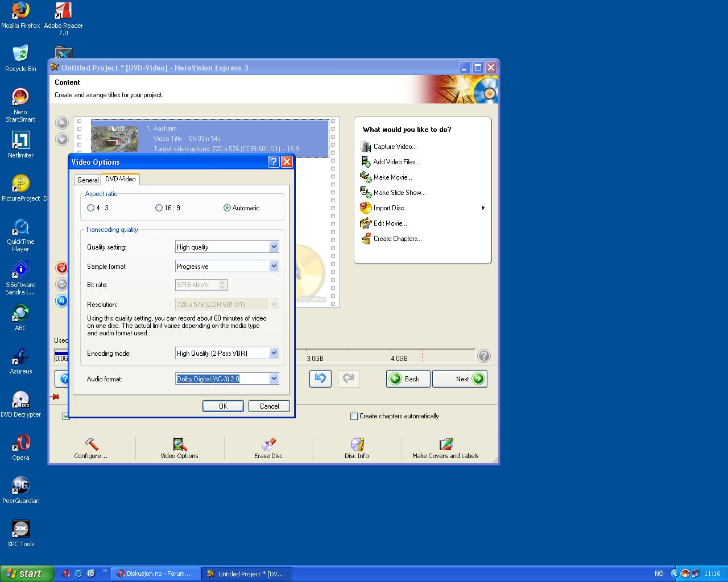Open the Windows start menu

point(27,573)
